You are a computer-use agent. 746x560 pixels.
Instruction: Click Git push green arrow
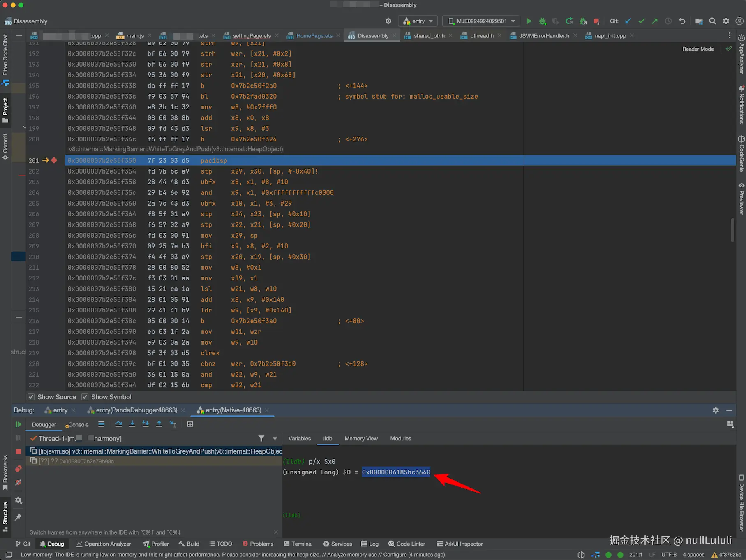655,21
